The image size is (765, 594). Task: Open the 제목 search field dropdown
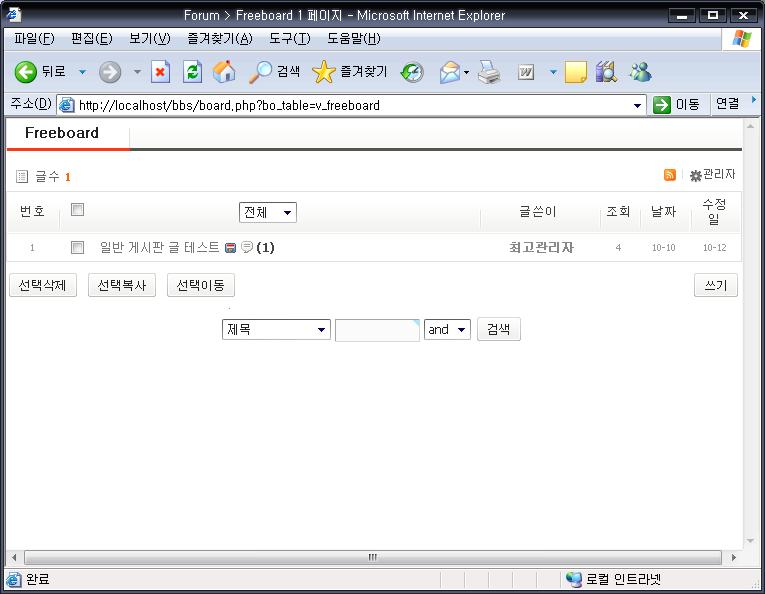(x=276, y=330)
